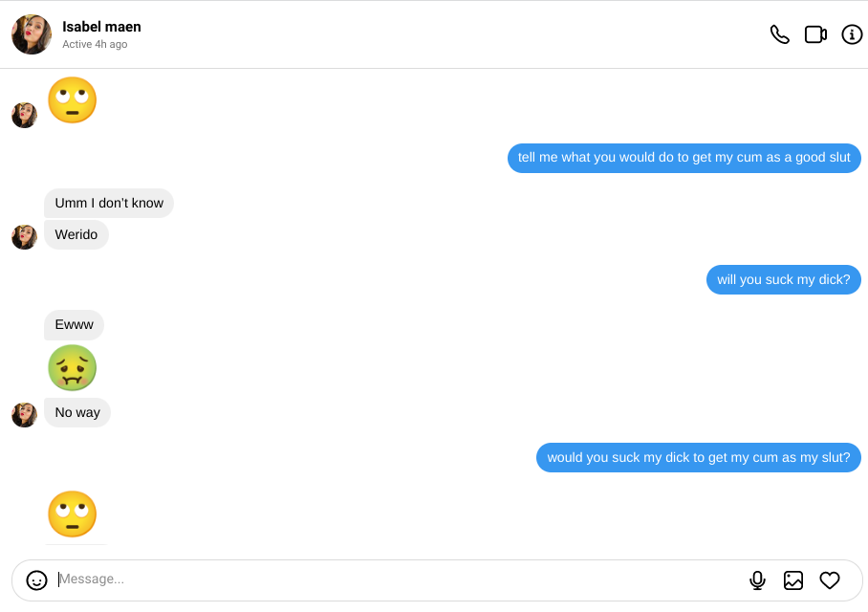The width and height of the screenshot is (868, 612).
Task: Open the Isabel maen profile name link
Action: click(101, 27)
